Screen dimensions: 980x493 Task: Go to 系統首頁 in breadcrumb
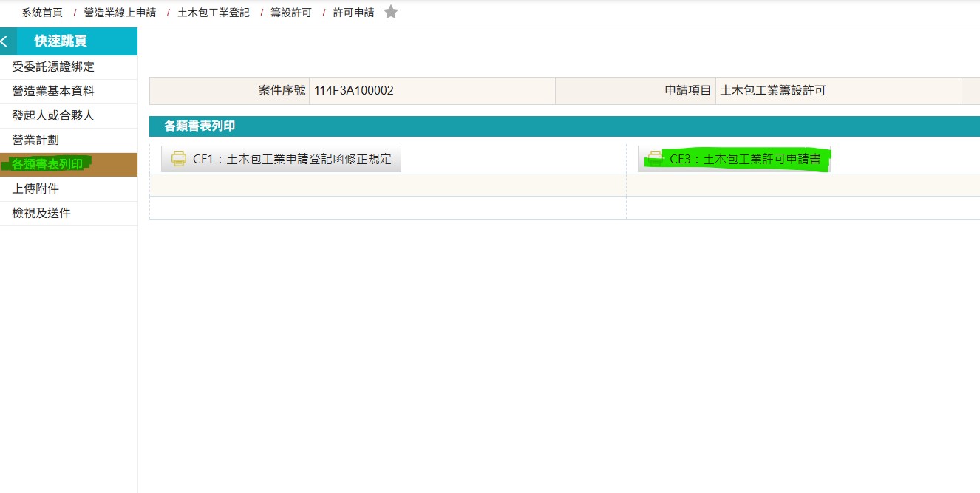point(42,13)
